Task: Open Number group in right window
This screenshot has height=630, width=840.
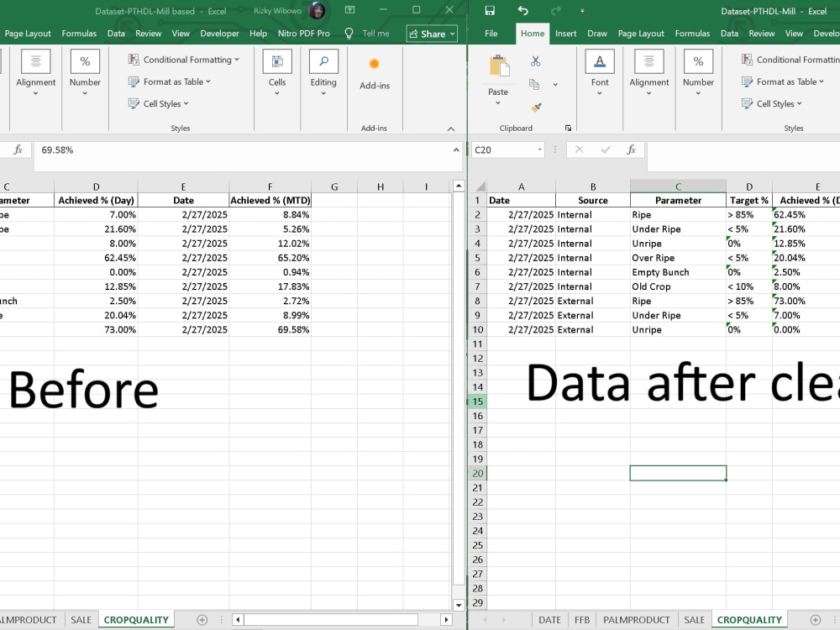Action: tap(698, 73)
